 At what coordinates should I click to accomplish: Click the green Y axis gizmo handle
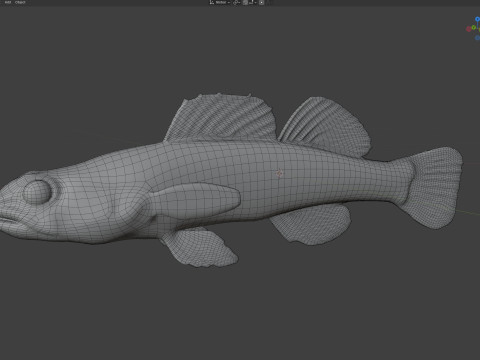[x=474, y=27]
